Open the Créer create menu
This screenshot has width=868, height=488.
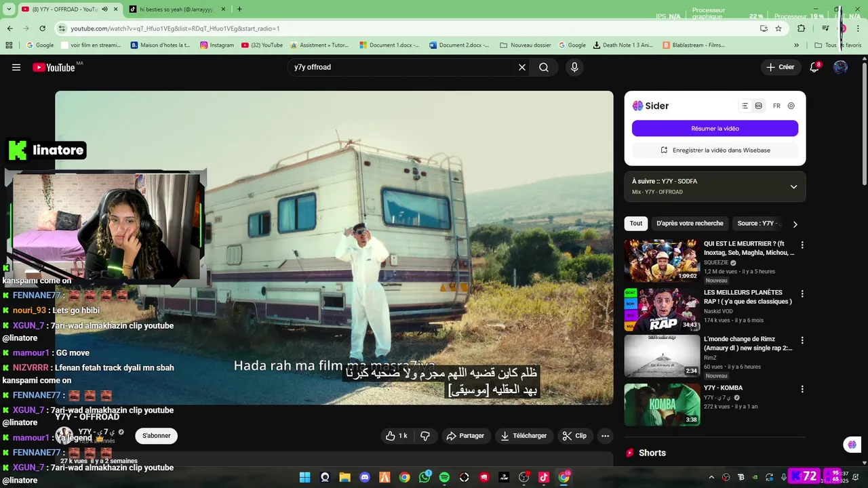tap(781, 67)
